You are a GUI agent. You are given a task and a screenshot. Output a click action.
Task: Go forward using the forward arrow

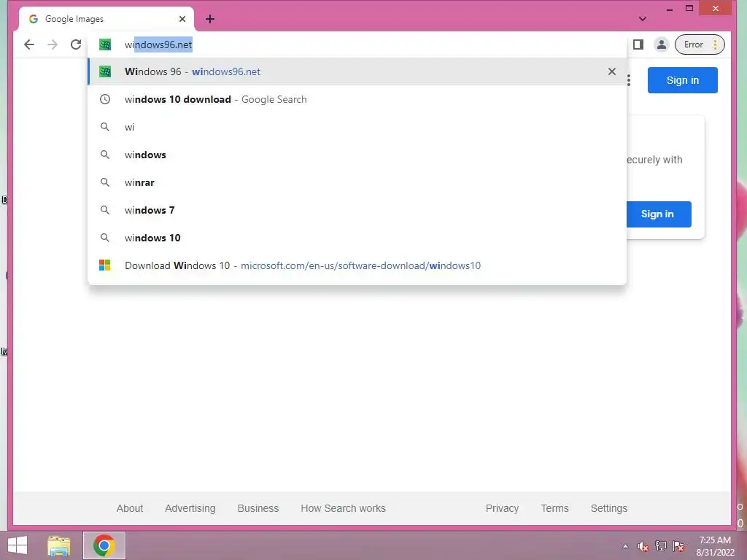[x=53, y=44]
